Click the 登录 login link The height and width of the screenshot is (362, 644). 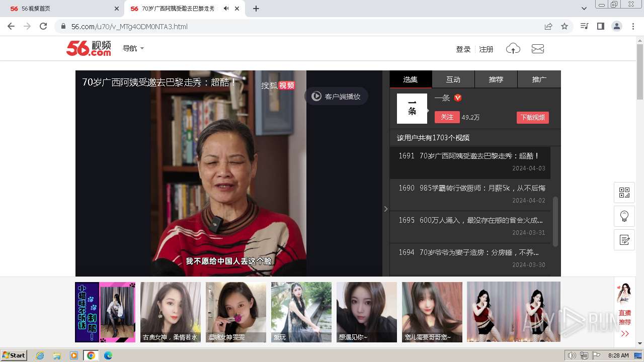coord(463,49)
